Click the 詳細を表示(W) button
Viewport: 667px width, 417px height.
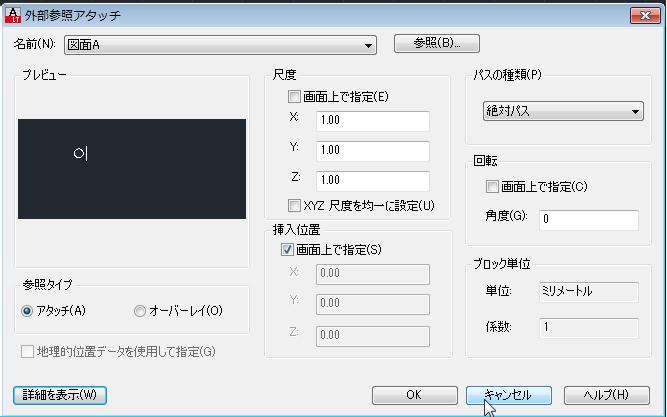coord(60,395)
